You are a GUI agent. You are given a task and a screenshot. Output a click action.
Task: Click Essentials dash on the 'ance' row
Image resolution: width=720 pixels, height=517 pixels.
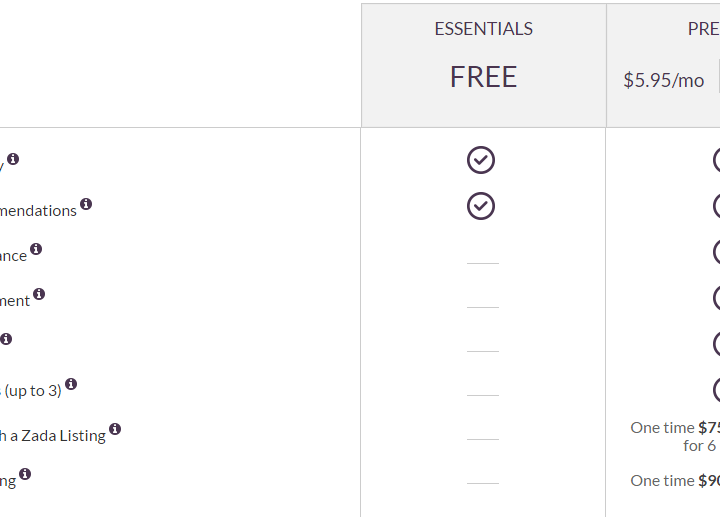[x=483, y=264]
